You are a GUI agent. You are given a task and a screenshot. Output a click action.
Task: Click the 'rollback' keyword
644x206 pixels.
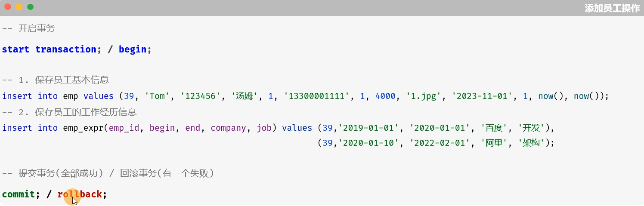click(x=80, y=194)
